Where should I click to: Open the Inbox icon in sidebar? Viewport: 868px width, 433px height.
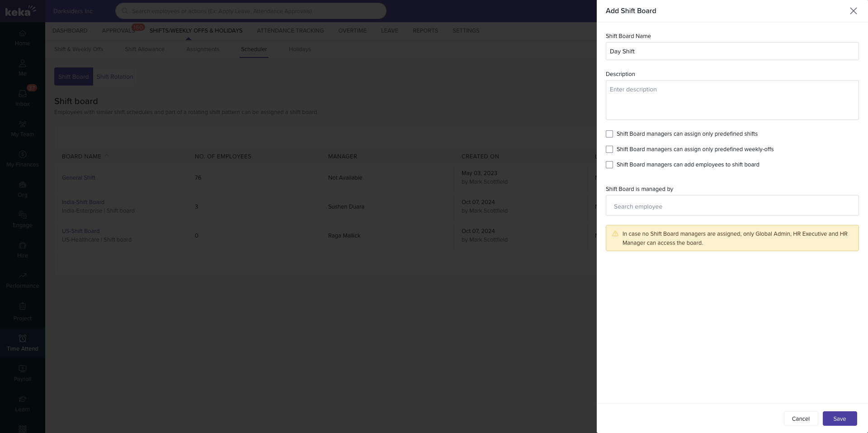(x=22, y=94)
